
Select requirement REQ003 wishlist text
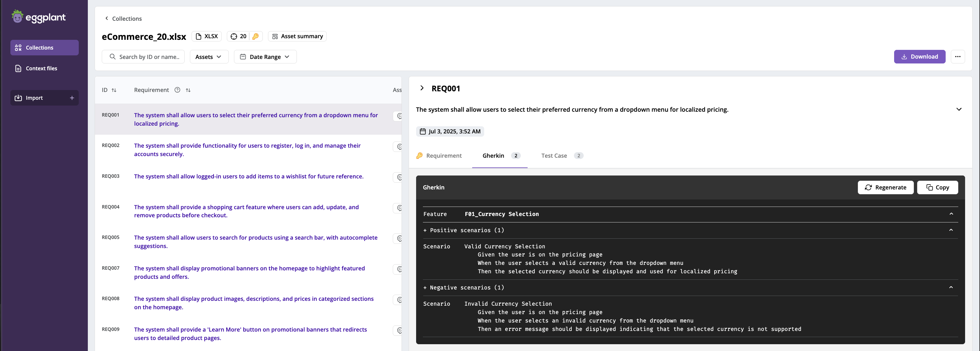click(249, 176)
